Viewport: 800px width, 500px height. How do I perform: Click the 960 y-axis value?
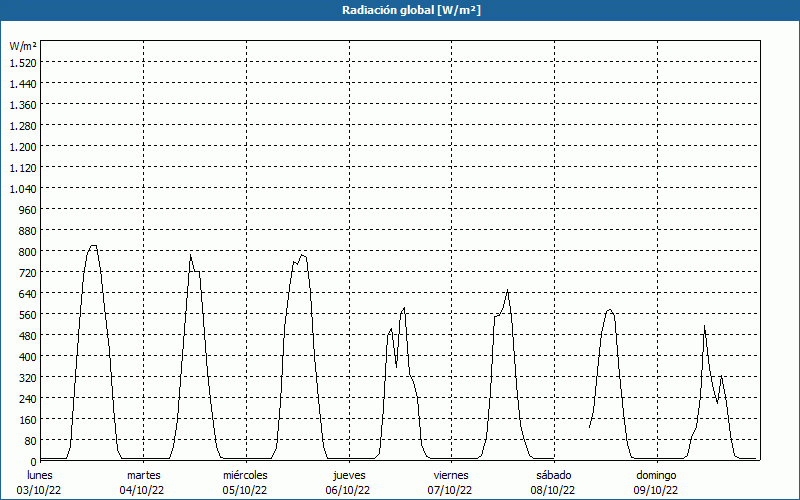click(x=27, y=210)
